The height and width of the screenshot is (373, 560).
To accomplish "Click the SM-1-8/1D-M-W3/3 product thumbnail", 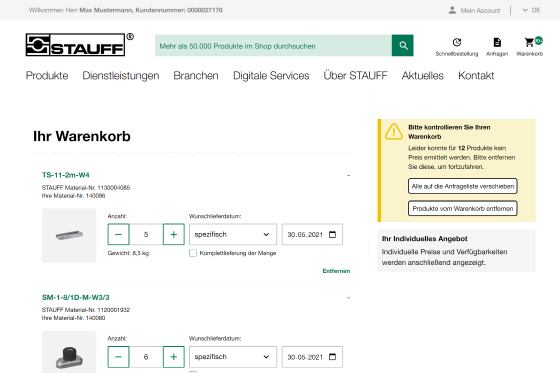I will [69, 352].
